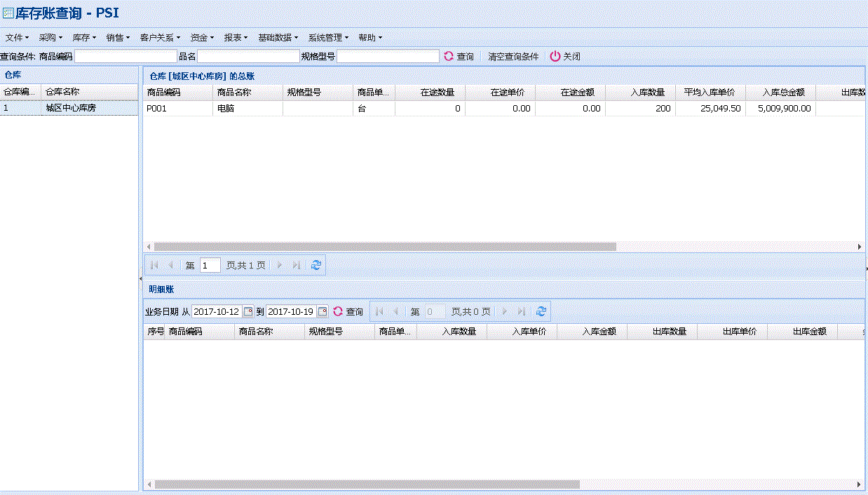The image size is (868, 495).
Task: Click cell P001 in 总账 grid
Action: point(178,109)
